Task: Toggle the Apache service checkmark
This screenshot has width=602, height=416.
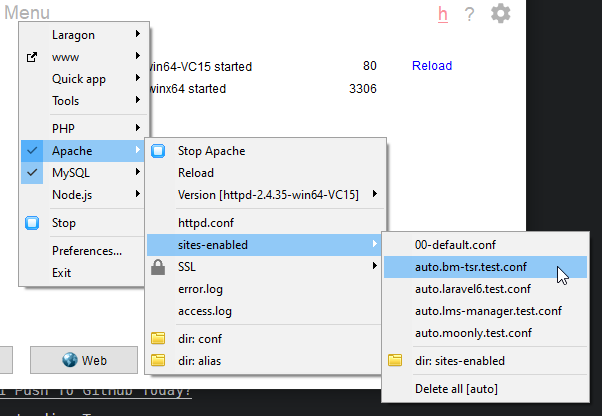Action: click(32, 151)
